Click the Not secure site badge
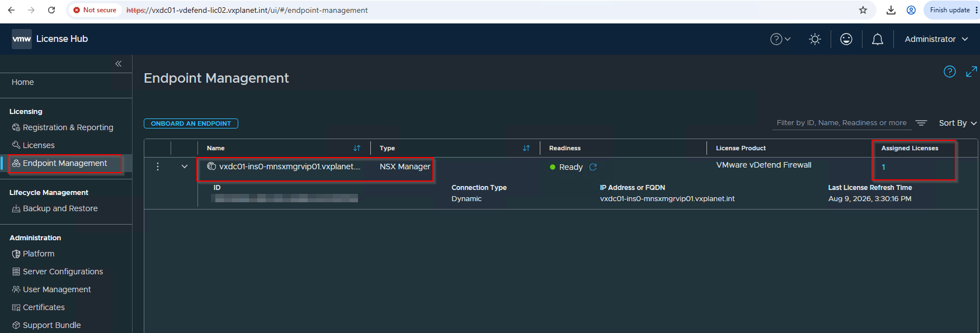980x333 pixels. [x=95, y=10]
